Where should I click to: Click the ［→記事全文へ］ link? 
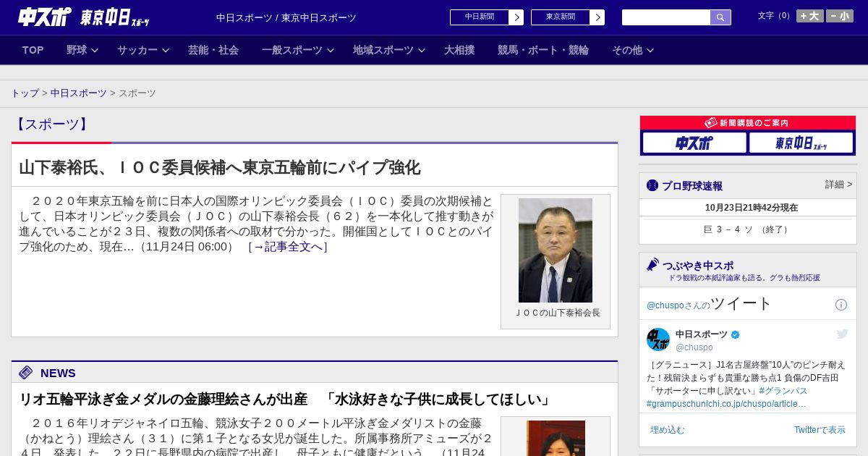click(288, 247)
